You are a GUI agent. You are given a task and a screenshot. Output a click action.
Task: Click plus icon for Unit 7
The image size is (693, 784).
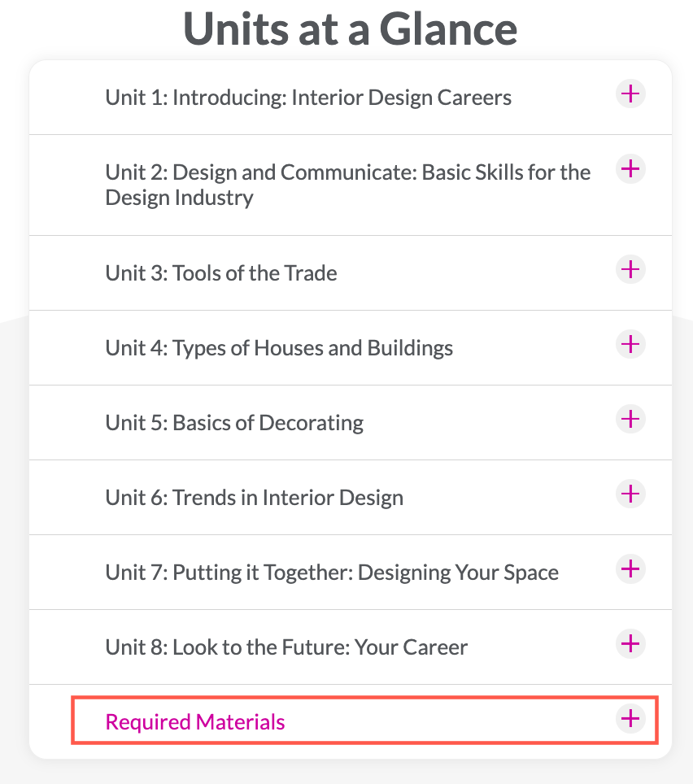click(630, 568)
